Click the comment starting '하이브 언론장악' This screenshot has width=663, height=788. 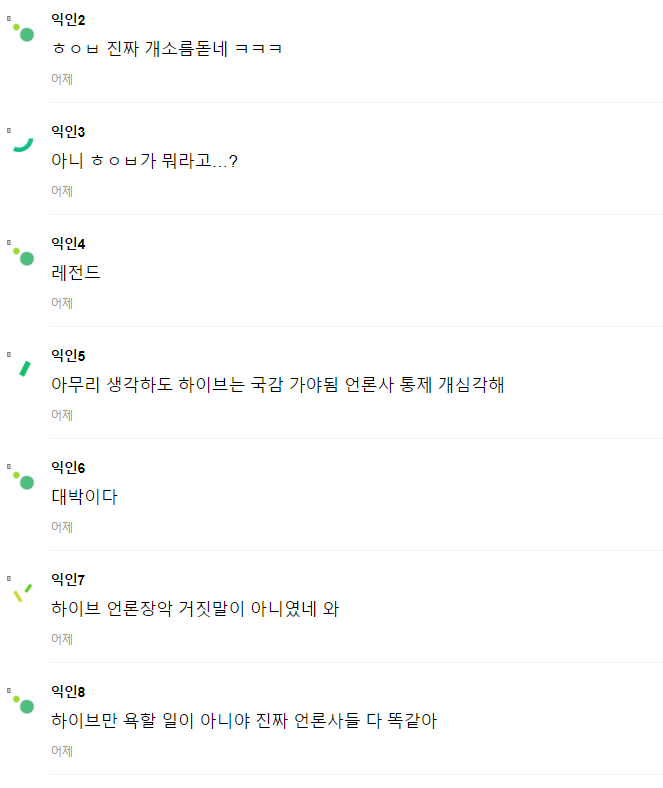(195, 609)
